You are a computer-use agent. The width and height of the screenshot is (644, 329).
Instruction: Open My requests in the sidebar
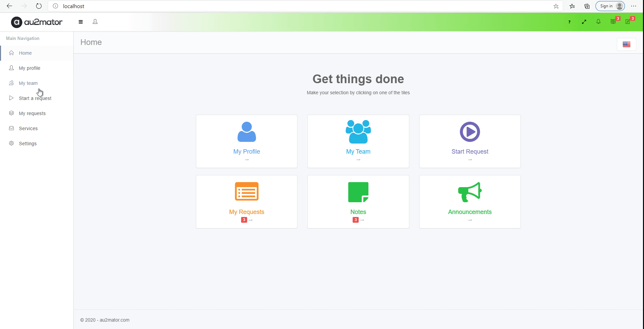point(32,113)
